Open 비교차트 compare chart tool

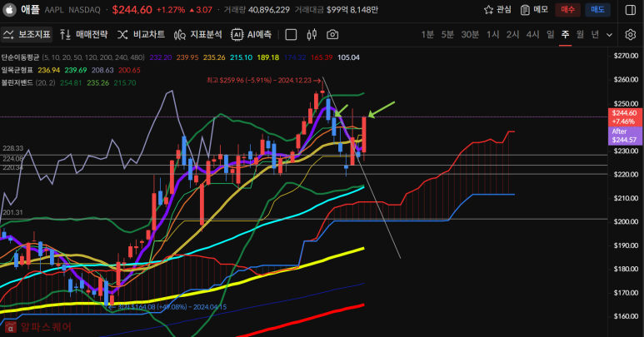point(141,35)
